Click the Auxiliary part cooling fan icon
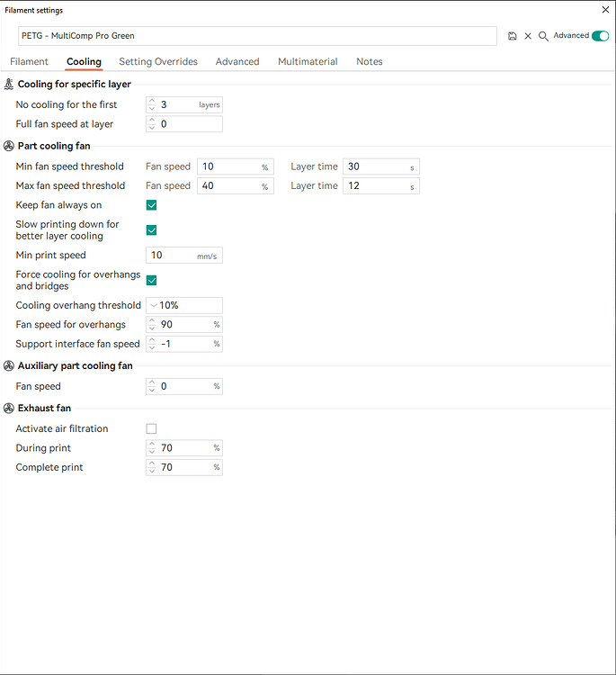The height and width of the screenshot is (675, 616). (x=9, y=366)
